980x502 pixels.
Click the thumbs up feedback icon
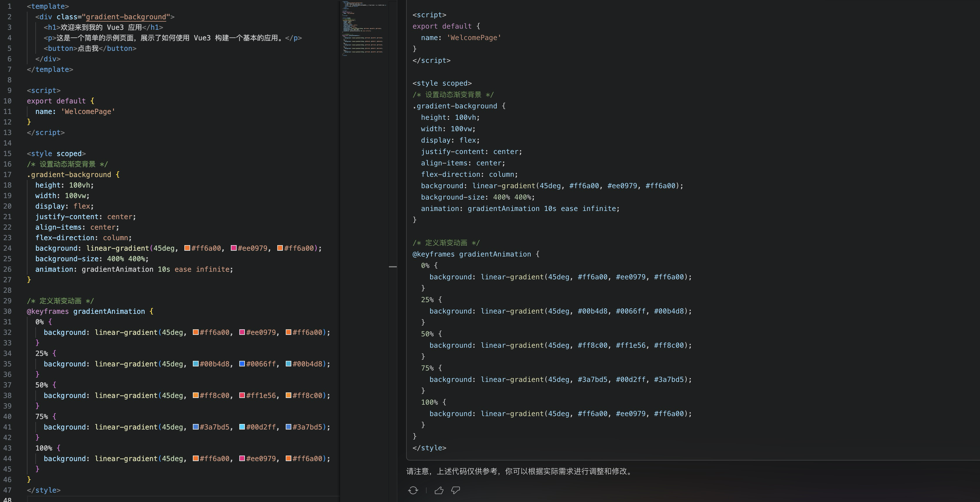tap(439, 490)
